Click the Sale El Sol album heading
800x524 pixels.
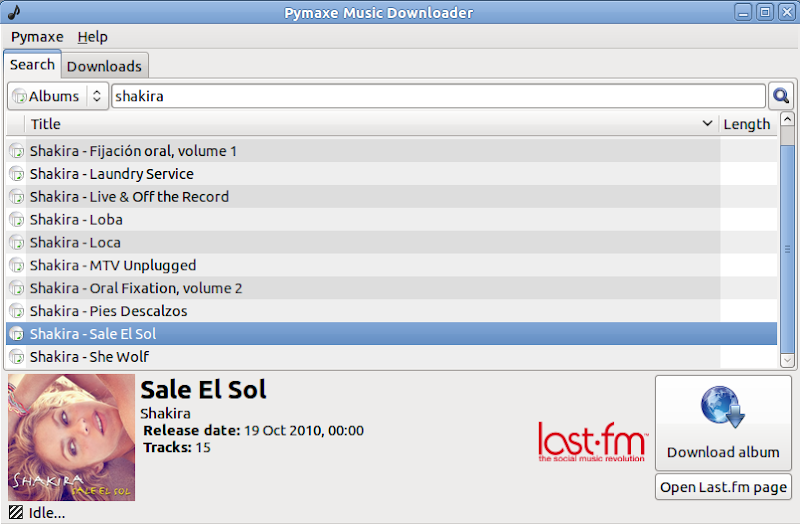click(203, 390)
